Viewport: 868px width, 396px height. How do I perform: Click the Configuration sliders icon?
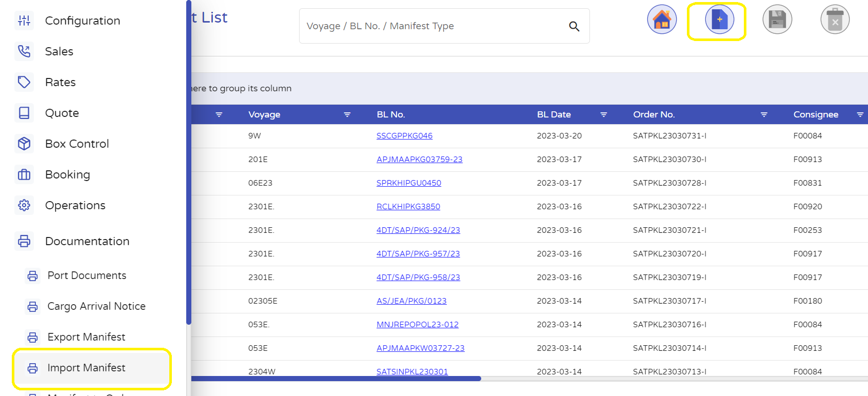click(24, 21)
